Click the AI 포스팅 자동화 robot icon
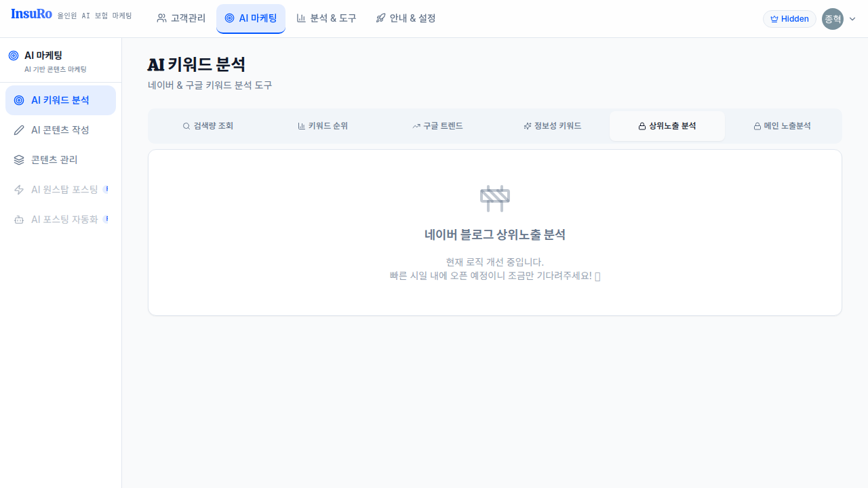The image size is (868, 488). (x=19, y=220)
